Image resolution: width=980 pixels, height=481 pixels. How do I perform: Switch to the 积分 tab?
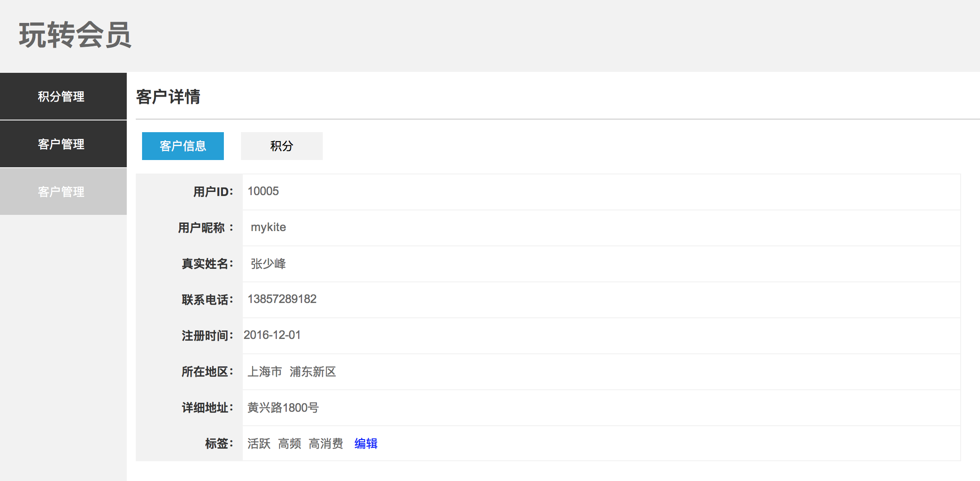(282, 146)
